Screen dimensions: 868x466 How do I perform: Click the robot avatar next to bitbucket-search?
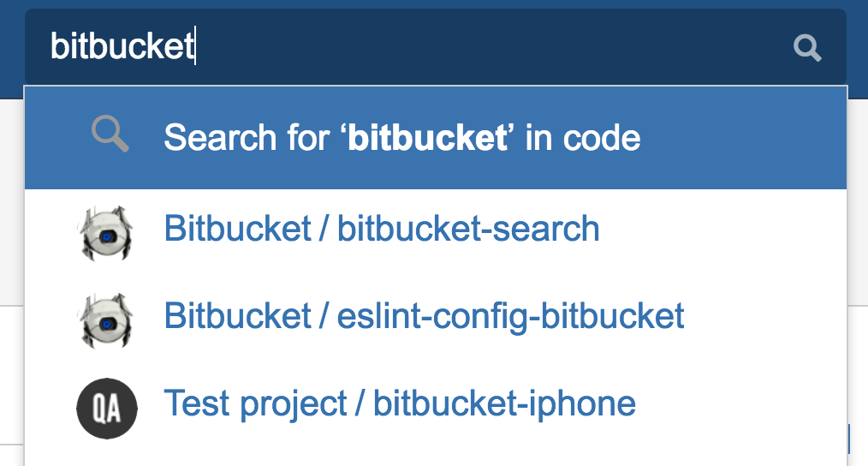(105, 230)
